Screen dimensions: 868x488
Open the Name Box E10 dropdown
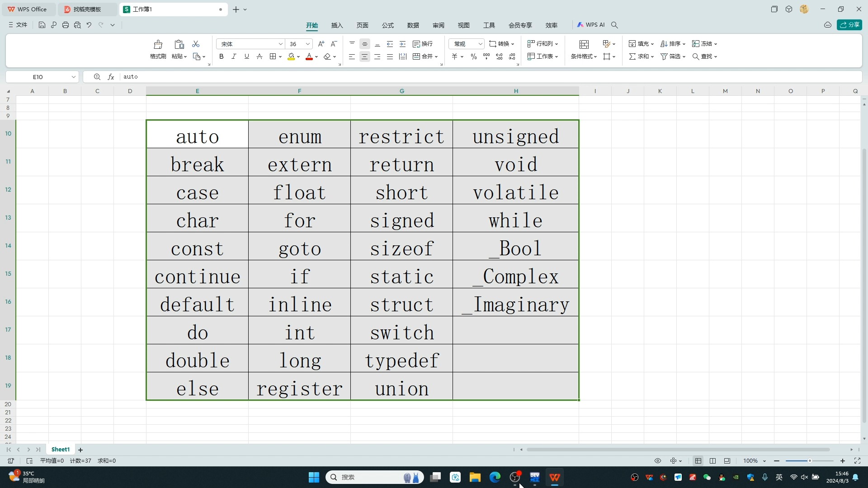(73, 77)
